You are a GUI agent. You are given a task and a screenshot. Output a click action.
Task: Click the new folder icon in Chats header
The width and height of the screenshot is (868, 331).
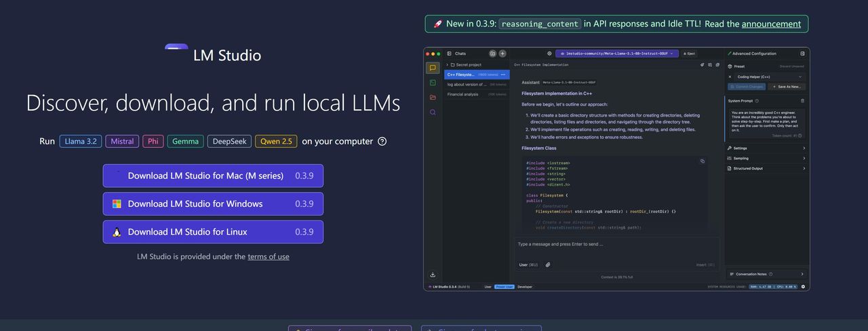click(492, 54)
